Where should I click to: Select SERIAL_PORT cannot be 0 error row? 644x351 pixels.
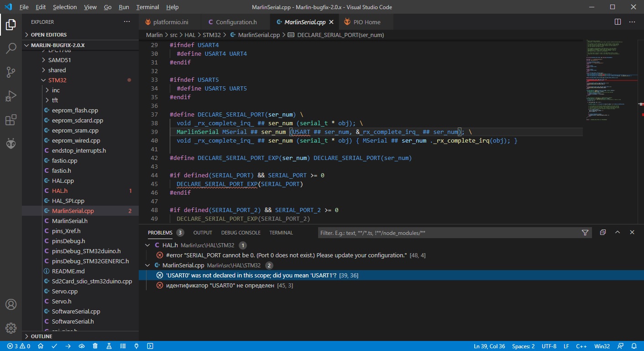click(391, 255)
